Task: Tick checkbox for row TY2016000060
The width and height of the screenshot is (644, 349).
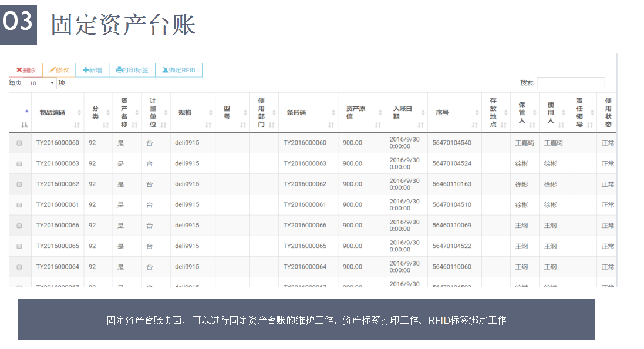Action: 19,143
